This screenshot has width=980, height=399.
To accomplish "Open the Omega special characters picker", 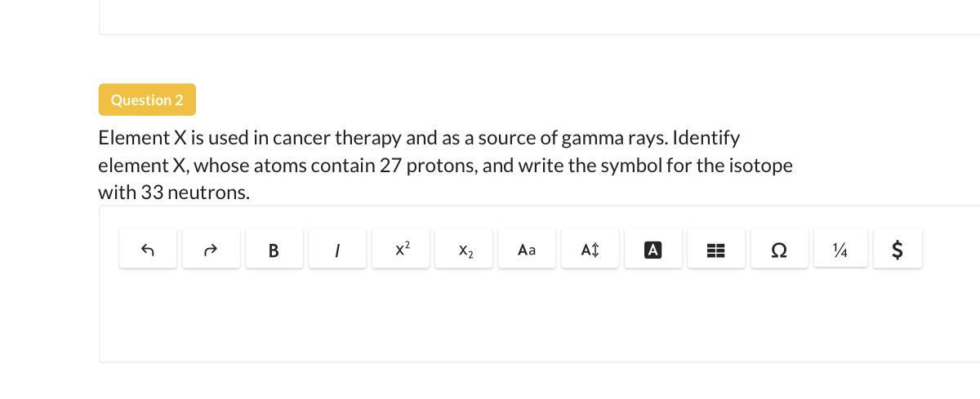I will click(779, 250).
